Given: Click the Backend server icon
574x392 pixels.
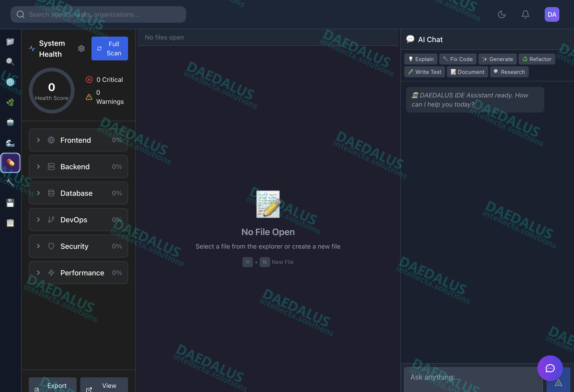Looking at the screenshot, I should tap(51, 166).
